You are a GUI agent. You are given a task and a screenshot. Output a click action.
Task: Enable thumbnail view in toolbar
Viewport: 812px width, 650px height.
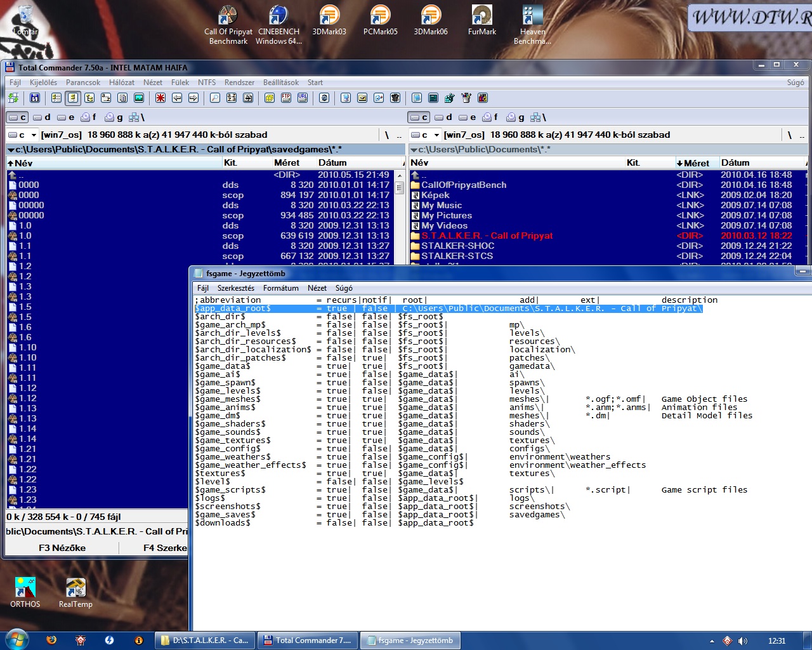click(139, 98)
